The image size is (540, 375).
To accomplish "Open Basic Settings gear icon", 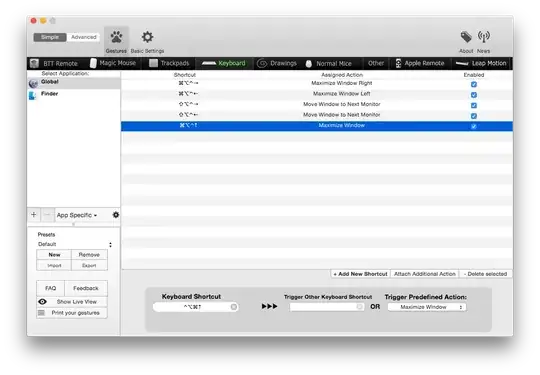I will click(147, 37).
